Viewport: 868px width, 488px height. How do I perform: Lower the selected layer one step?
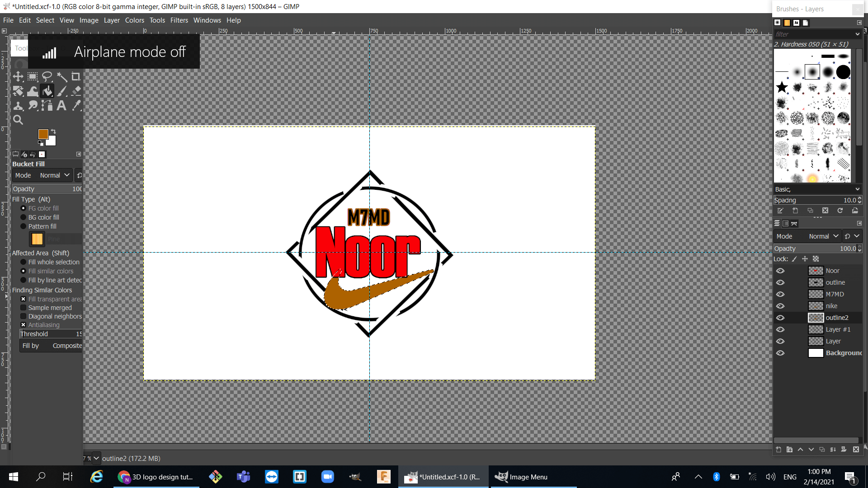(811, 450)
